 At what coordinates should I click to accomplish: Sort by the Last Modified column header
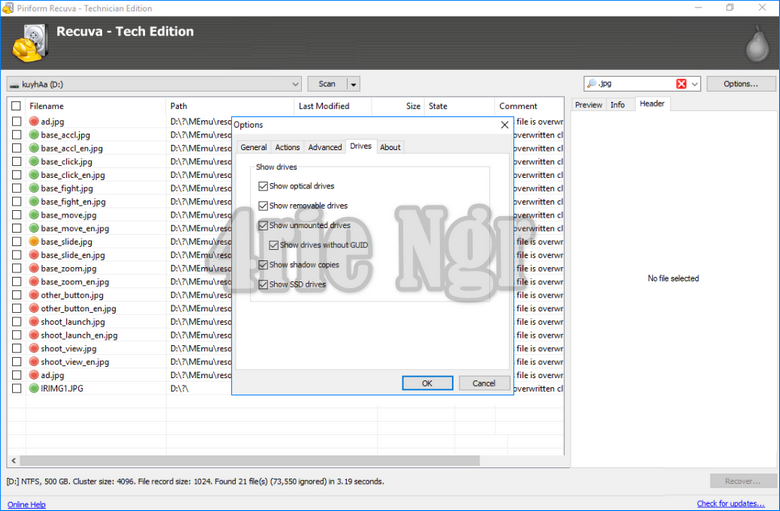click(332, 106)
